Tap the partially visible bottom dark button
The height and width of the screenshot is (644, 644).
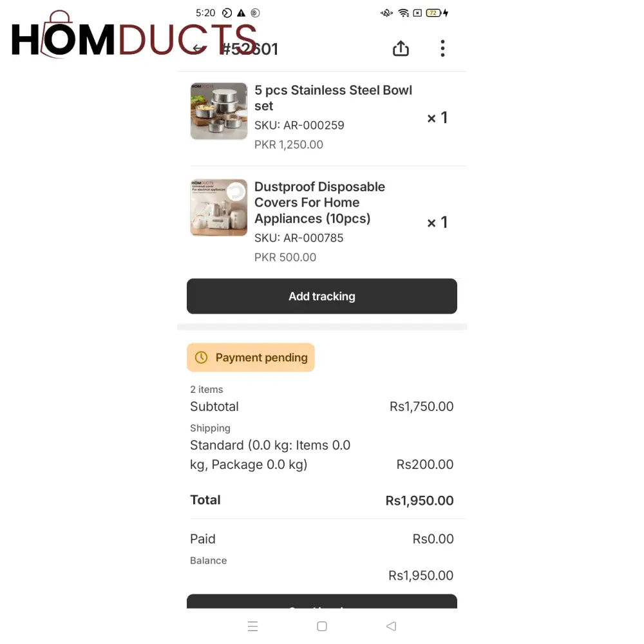(322, 602)
